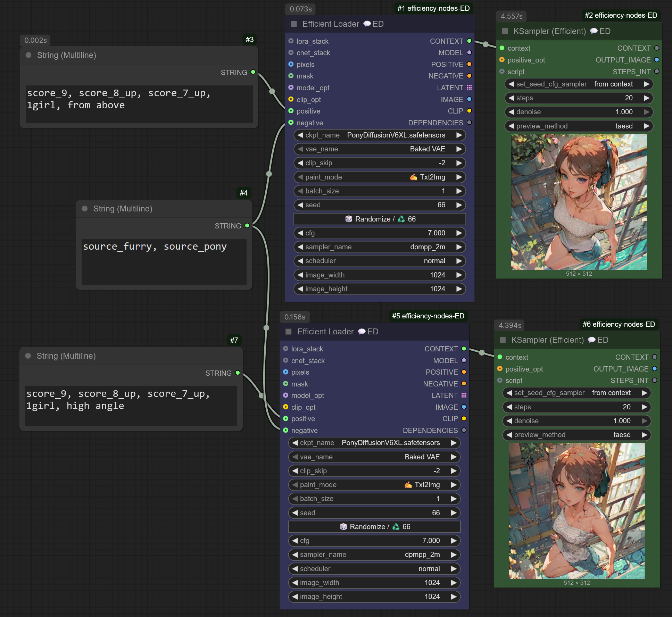The image size is (672, 617).
Task: Toggle collapse square on bottom KSampler title
Action: [503, 340]
